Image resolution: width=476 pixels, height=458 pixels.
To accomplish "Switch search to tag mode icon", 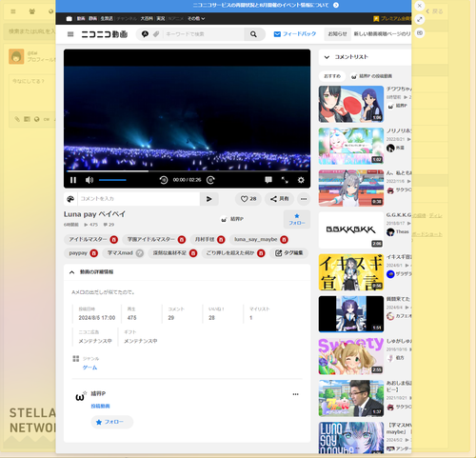I will [156, 34].
